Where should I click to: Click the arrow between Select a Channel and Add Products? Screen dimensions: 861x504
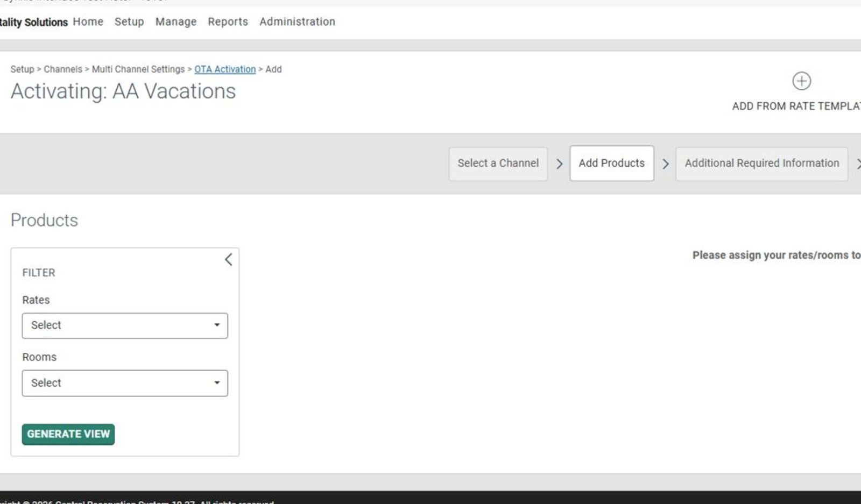coord(559,164)
